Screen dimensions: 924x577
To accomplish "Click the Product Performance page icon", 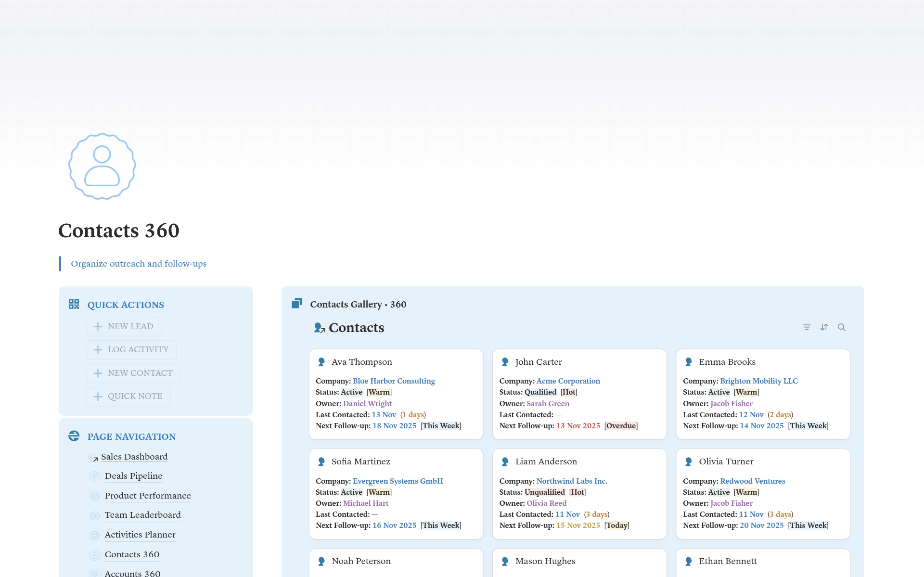I will (x=95, y=496).
